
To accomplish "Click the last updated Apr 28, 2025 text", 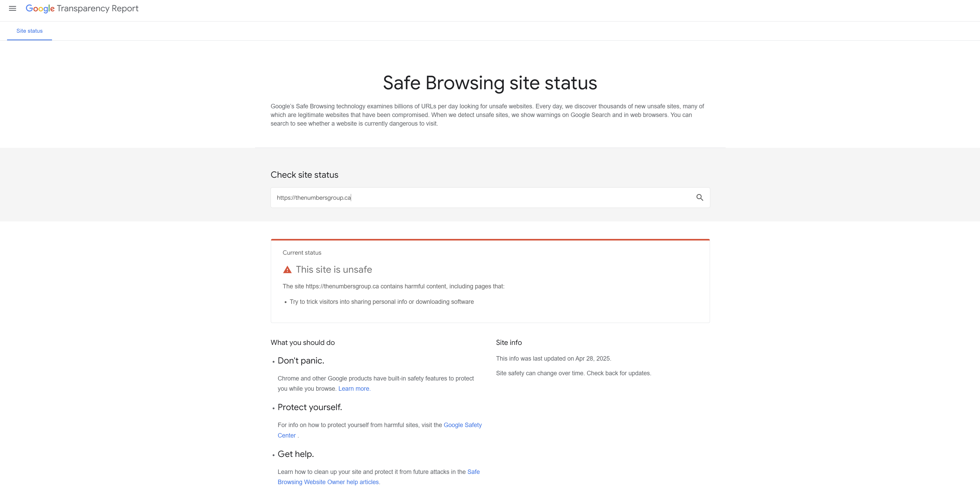I will click(x=554, y=358).
